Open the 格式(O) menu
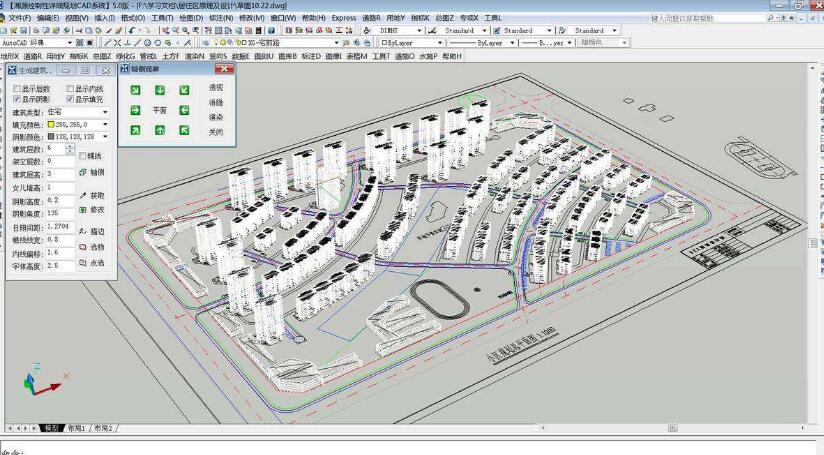 (133, 18)
